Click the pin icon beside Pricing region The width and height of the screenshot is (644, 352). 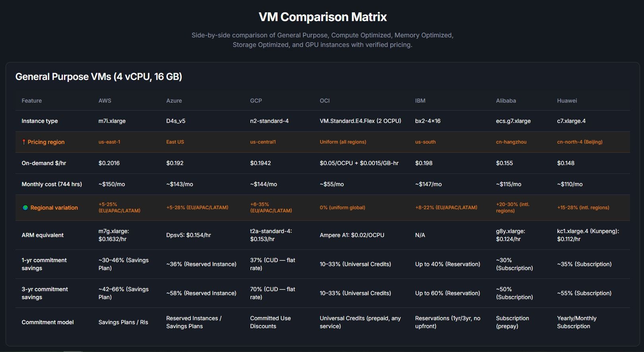pos(24,142)
